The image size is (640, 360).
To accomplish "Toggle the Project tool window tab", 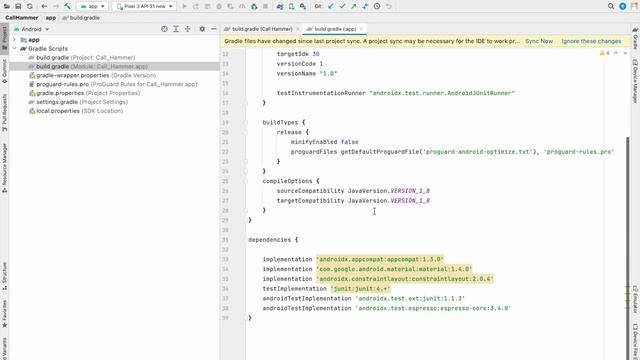I will pos(4,38).
